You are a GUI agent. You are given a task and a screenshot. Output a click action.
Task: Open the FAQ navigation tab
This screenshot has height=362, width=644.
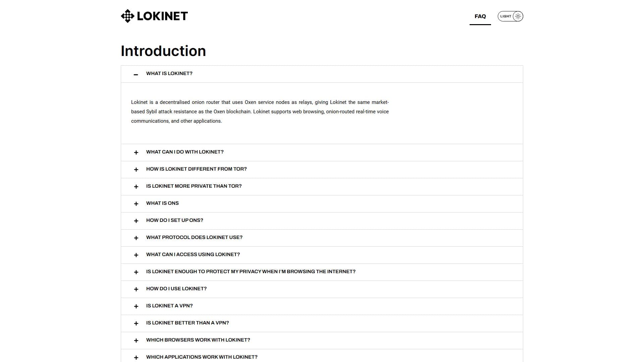click(480, 16)
